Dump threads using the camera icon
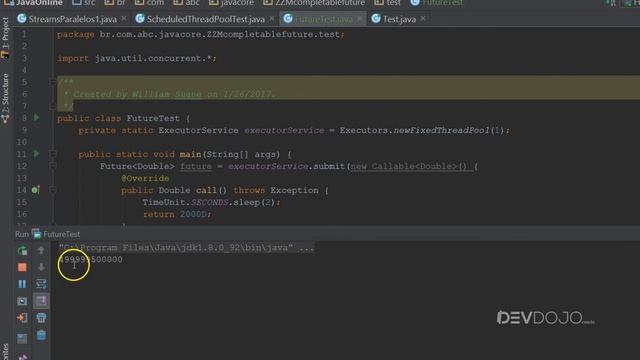Image resolution: width=640 pixels, height=360 pixels. pyautogui.click(x=22, y=301)
